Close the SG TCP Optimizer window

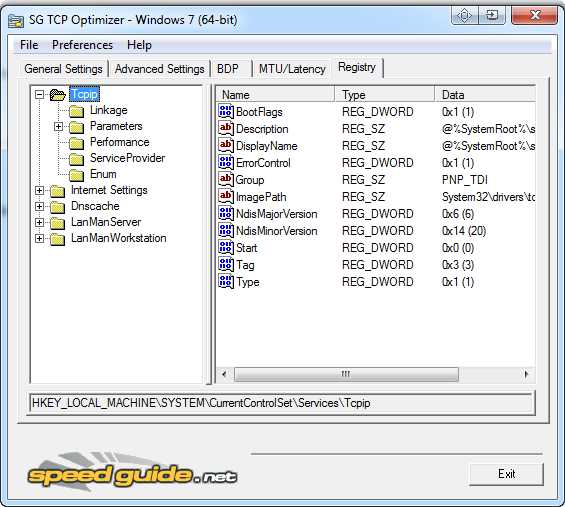coord(535,15)
